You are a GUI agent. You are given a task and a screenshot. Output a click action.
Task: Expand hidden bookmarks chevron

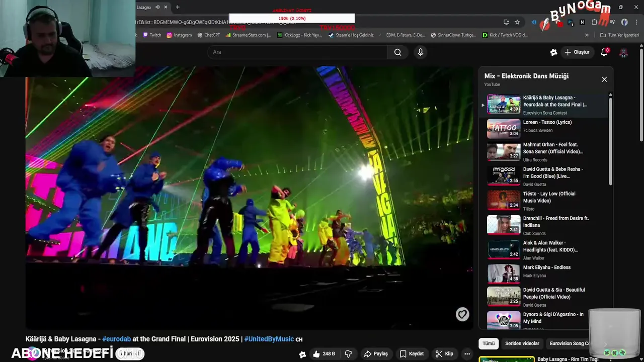click(587, 35)
